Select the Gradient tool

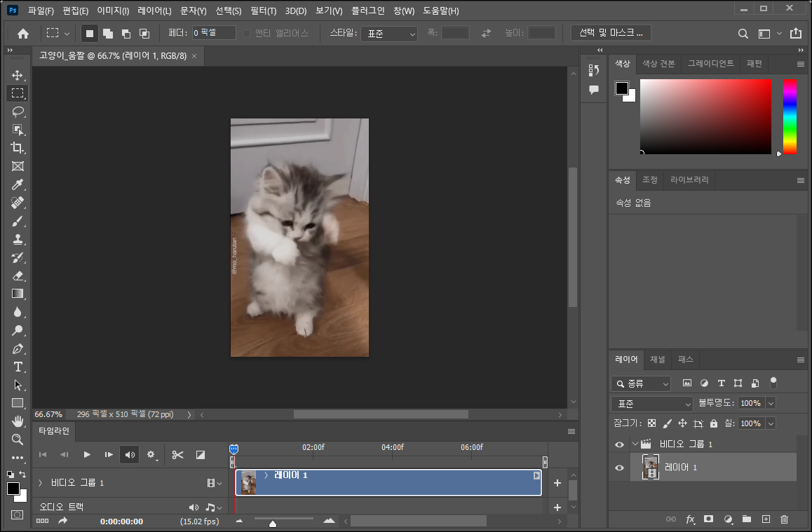coord(18,294)
